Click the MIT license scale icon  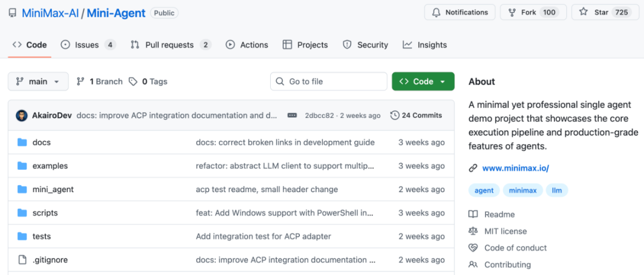coord(473,231)
